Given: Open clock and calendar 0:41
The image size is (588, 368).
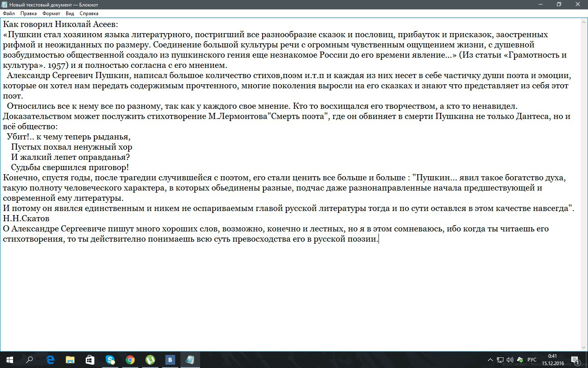Looking at the screenshot, I should pyautogui.click(x=552, y=360).
